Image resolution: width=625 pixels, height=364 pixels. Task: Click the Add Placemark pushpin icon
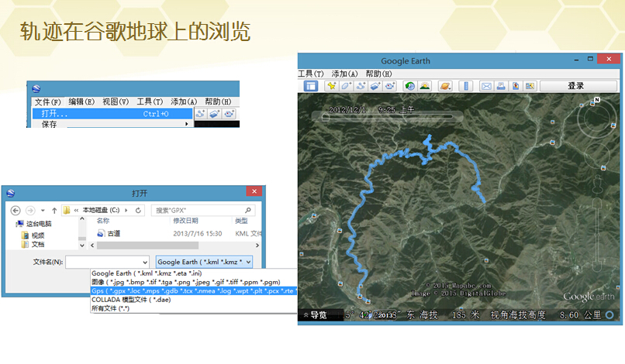[331, 86]
